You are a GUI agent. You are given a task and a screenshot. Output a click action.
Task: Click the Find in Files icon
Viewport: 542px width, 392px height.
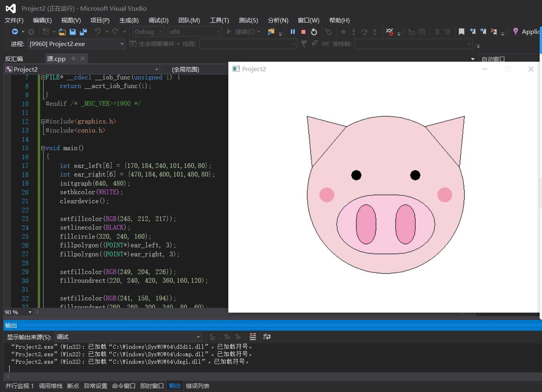[x=271, y=32]
